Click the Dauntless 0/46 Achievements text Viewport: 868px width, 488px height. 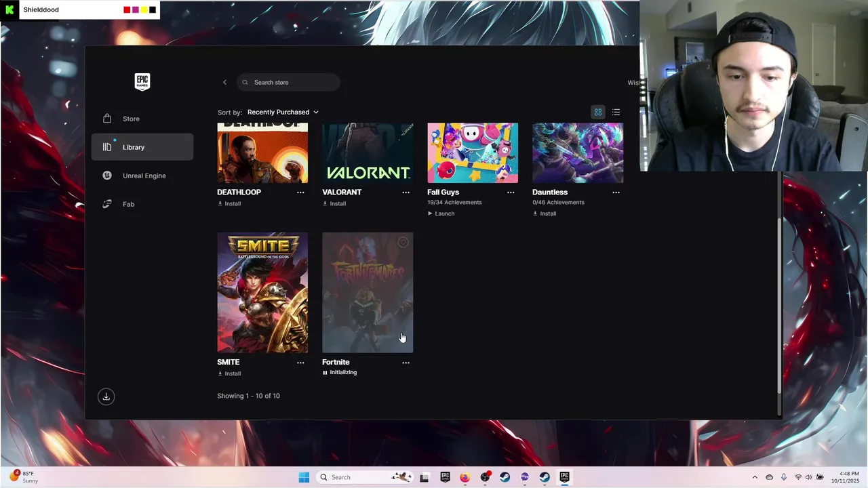pyautogui.click(x=558, y=203)
